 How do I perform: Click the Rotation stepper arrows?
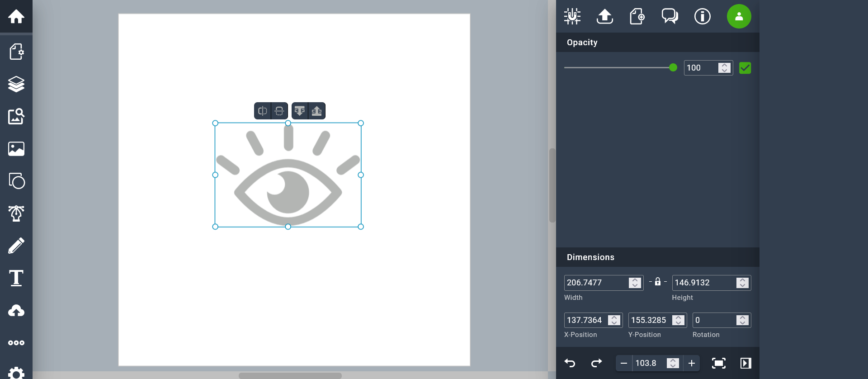tap(743, 320)
